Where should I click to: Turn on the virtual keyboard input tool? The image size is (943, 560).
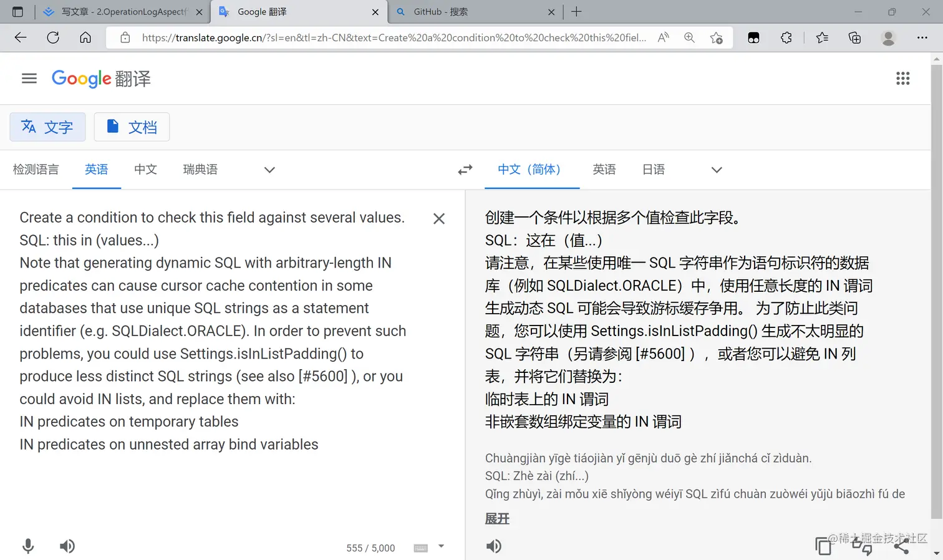coord(421,548)
